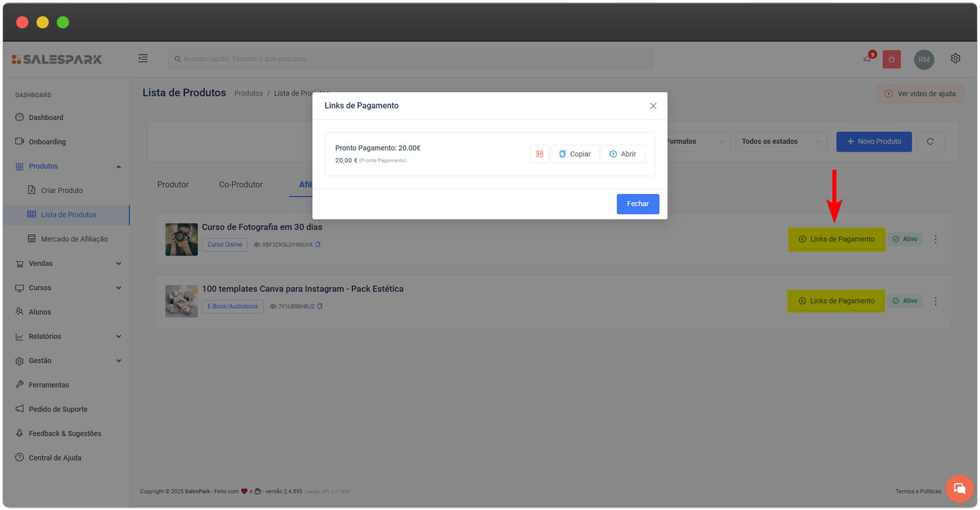Close the Links de Pagamento dialog with X

coord(653,106)
